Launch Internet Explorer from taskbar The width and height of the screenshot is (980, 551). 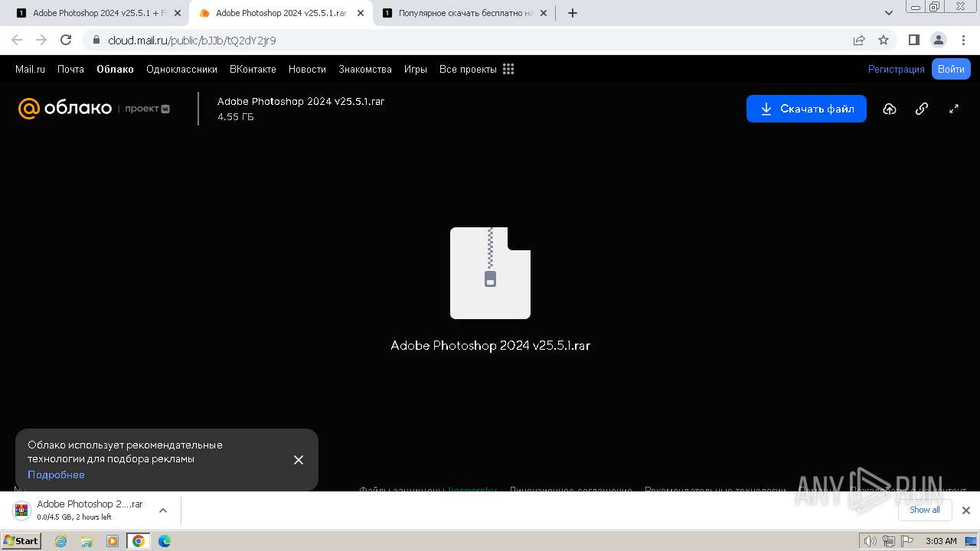[60, 541]
